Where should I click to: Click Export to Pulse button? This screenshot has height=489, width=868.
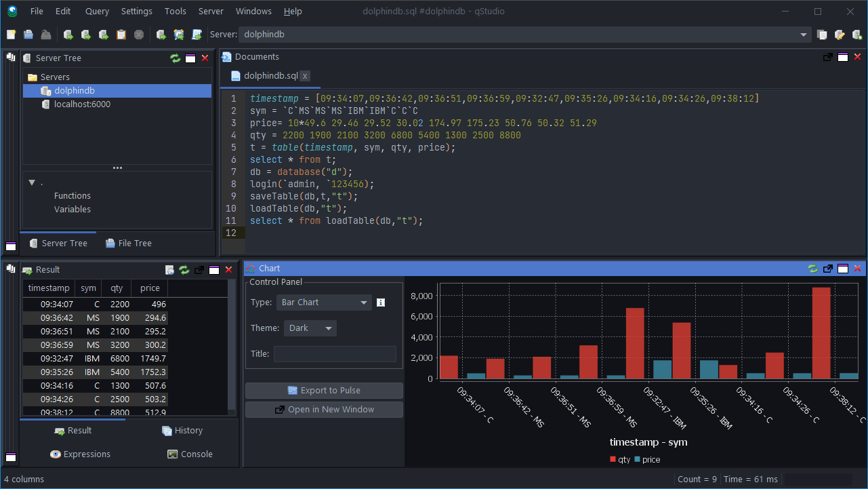pos(324,391)
